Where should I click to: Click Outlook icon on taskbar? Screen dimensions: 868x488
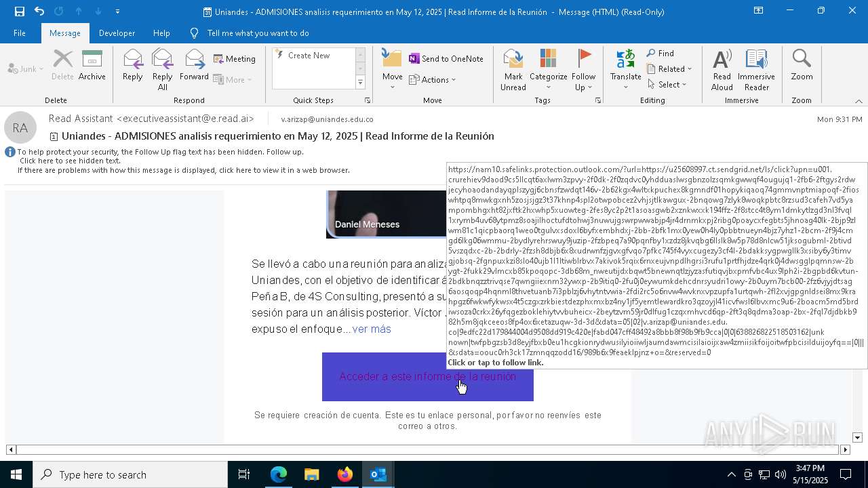(x=378, y=474)
